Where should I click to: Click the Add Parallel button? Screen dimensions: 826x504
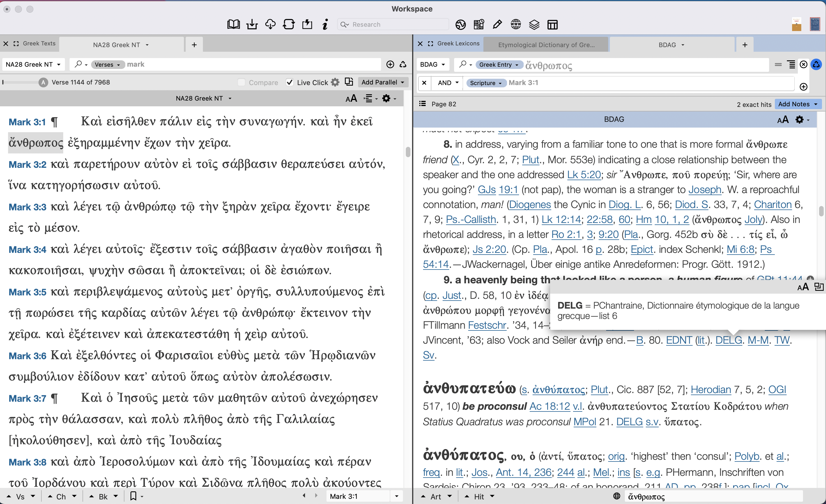[383, 82]
